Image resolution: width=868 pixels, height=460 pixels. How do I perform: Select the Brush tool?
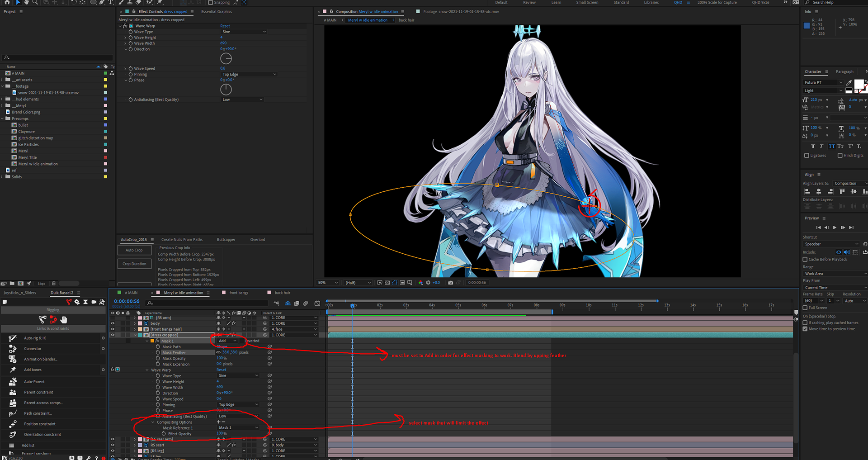122,2
